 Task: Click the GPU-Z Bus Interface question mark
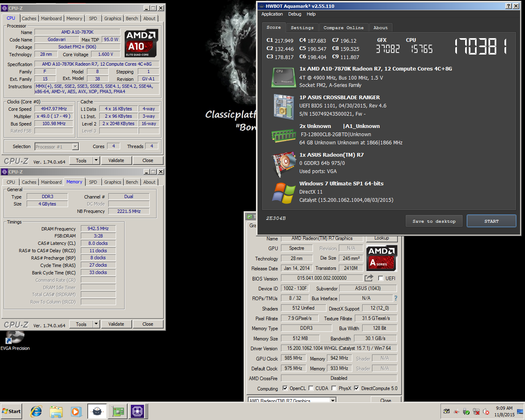tap(395, 298)
